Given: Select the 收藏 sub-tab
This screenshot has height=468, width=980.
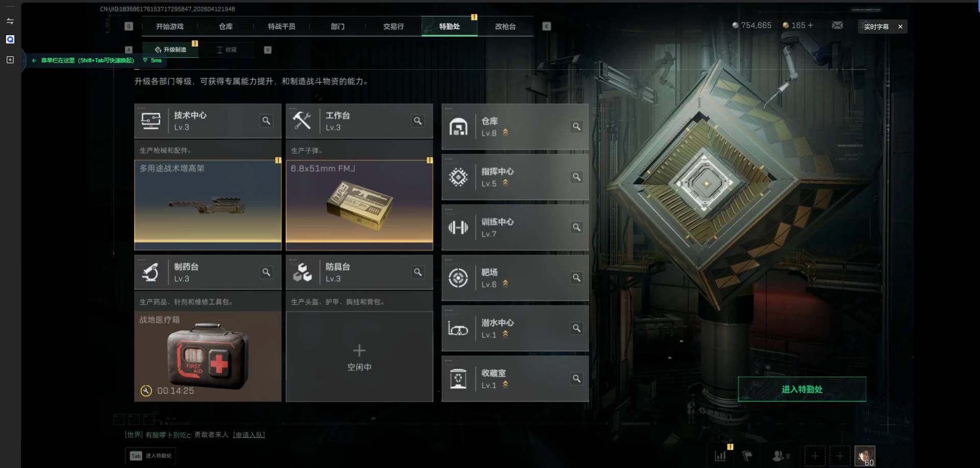Looking at the screenshot, I should tap(227, 50).
